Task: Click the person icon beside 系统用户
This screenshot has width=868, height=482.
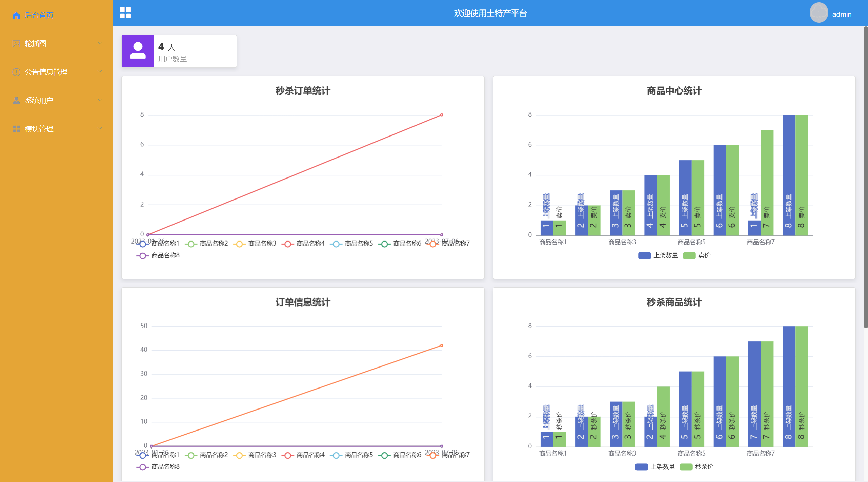Action: tap(16, 101)
